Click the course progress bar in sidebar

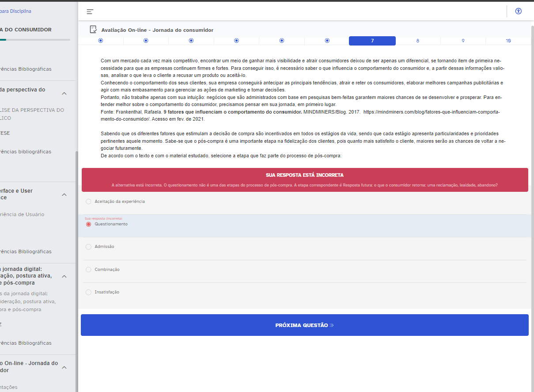(35, 40)
